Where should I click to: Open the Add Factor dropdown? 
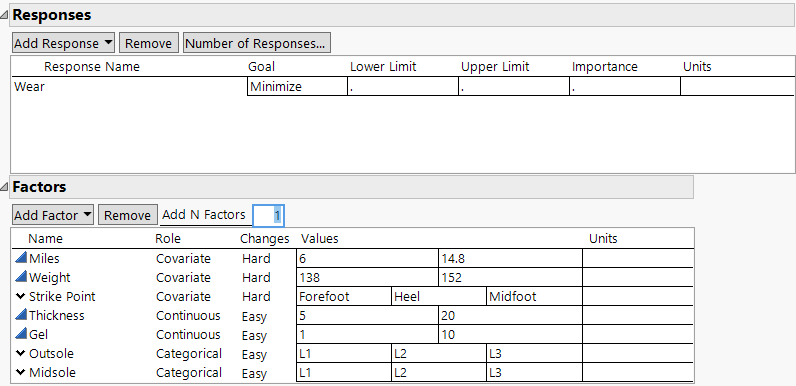pyautogui.click(x=53, y=215)
